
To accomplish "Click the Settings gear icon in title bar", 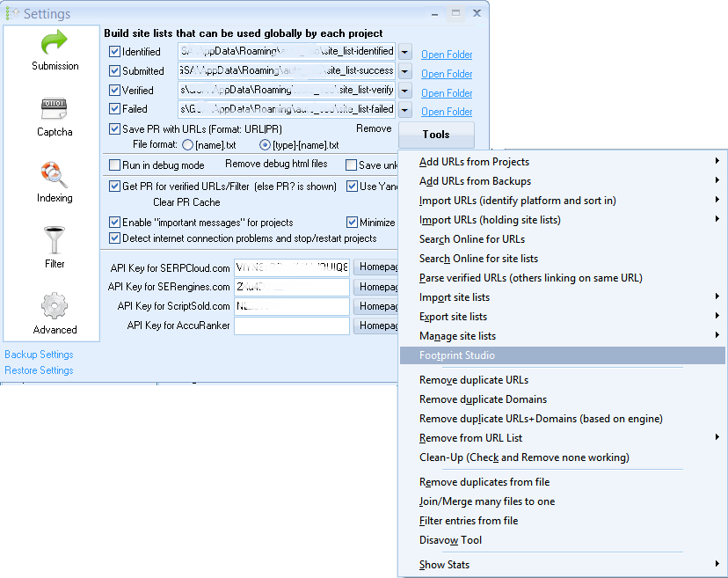I will click(x=12, y=12).
